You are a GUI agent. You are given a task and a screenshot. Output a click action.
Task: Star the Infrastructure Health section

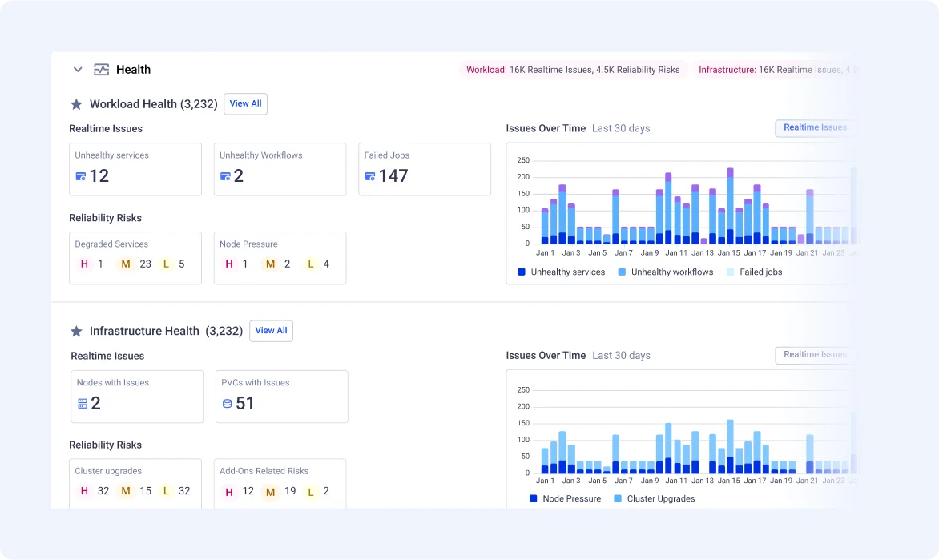pos(76,331)
